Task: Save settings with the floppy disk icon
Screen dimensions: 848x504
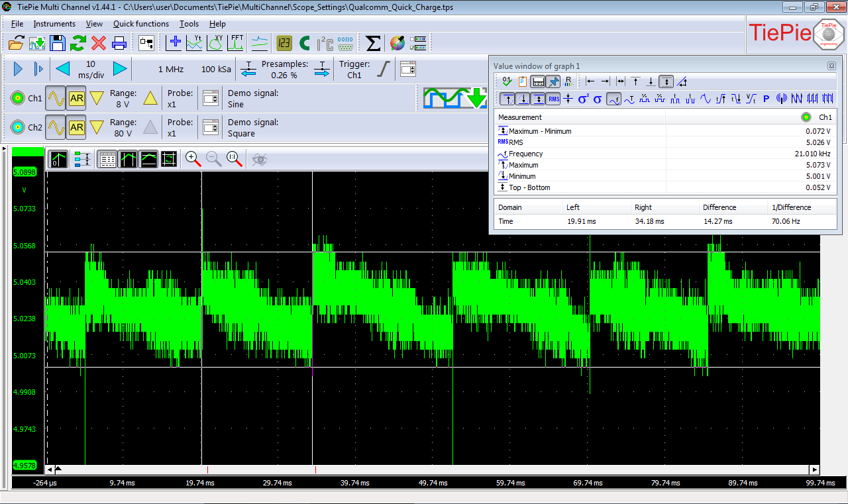Action: pyautogui.click(x=58, y=43)
